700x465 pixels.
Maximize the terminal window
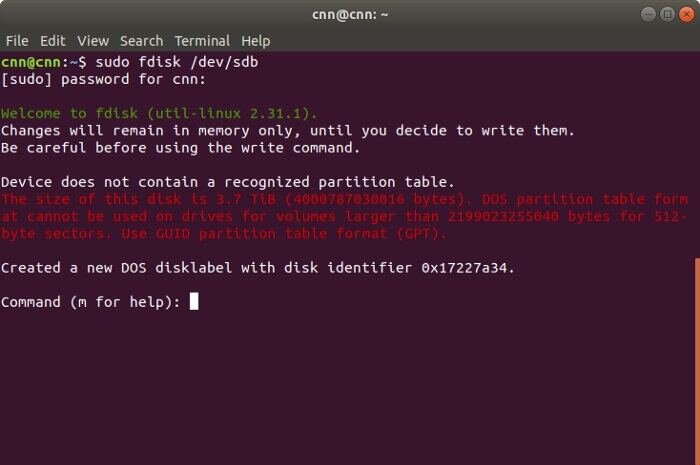click(667, 14)
